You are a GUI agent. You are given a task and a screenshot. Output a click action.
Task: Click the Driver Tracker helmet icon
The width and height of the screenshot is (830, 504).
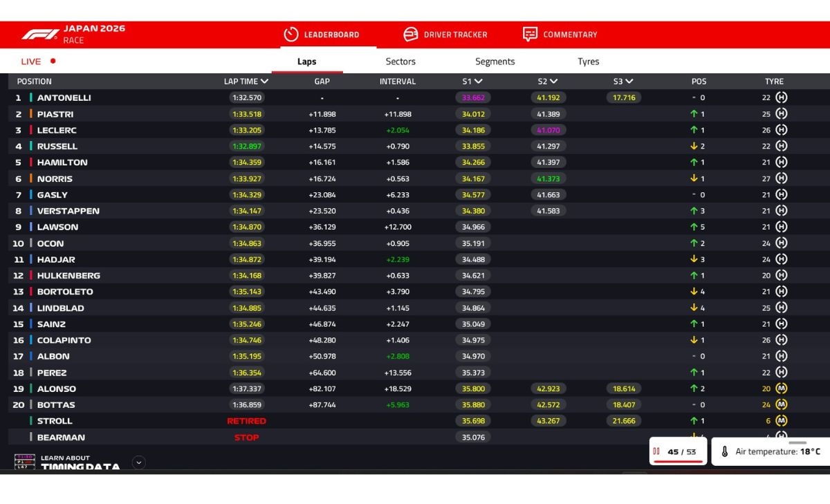(411, 35)
